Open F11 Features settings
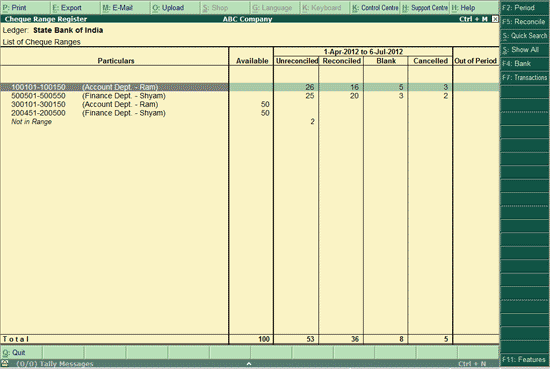The image size is (550, 369). coord(524,359)
